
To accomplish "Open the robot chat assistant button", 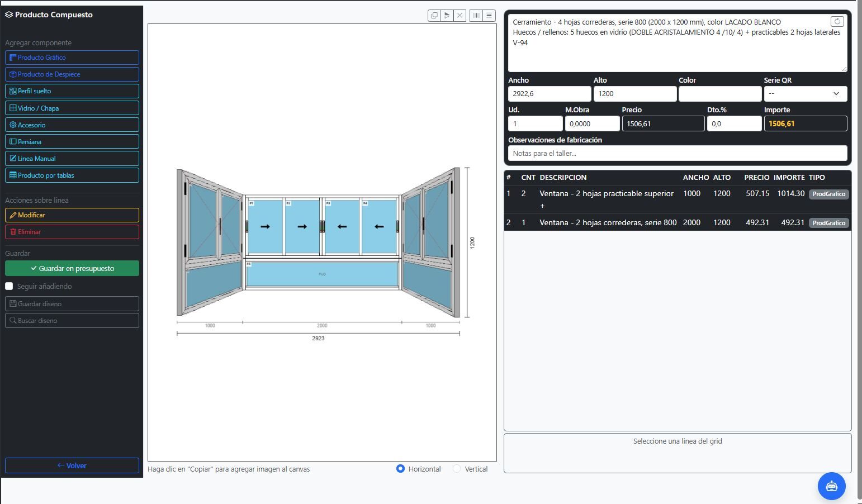I will point(831,486).
